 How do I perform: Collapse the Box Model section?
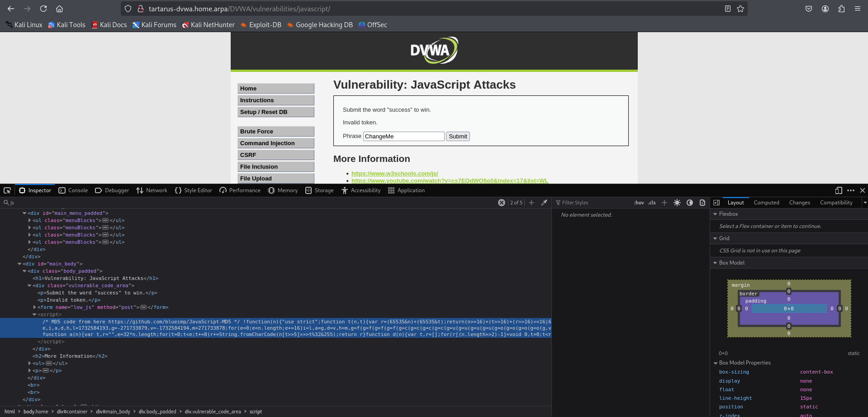click(x=715, y=263)
